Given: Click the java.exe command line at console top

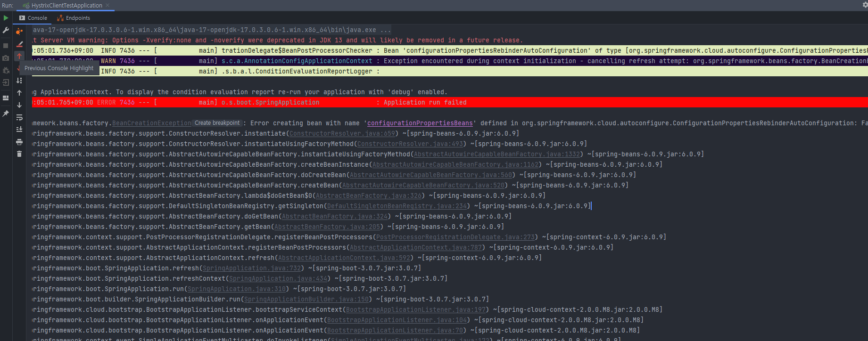Looking at the screenshot, I should point(211,30).
